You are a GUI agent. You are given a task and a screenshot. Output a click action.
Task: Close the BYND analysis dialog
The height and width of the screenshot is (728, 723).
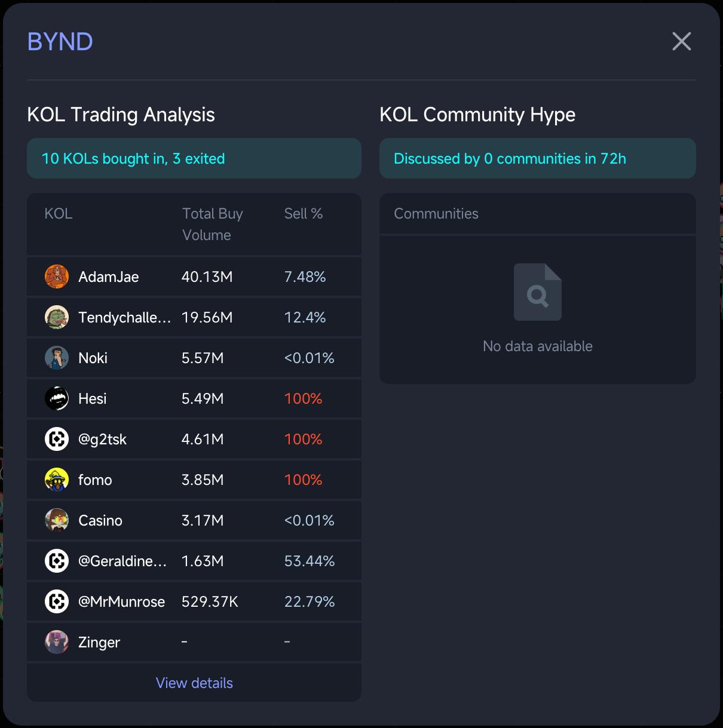[x=681, y=41]
